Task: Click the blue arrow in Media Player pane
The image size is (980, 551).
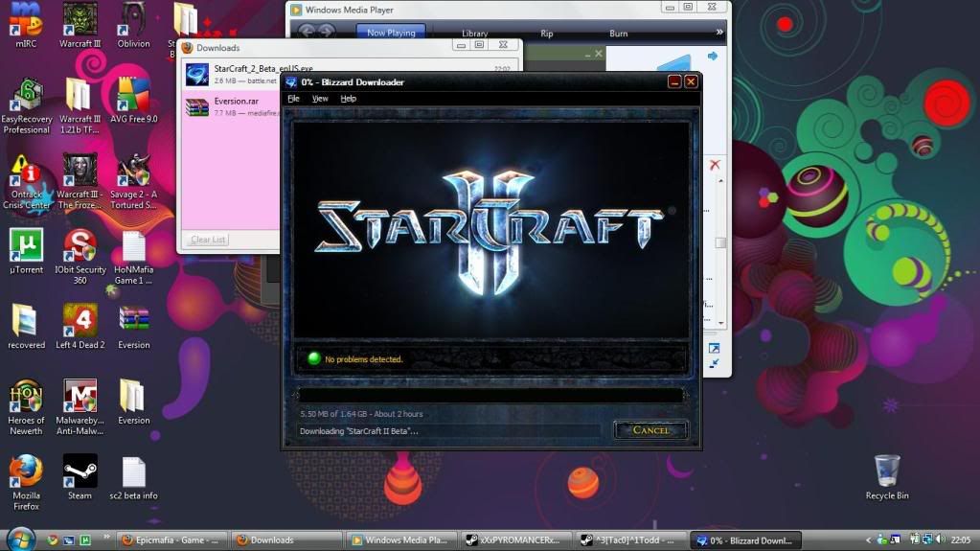Action: 713,57
